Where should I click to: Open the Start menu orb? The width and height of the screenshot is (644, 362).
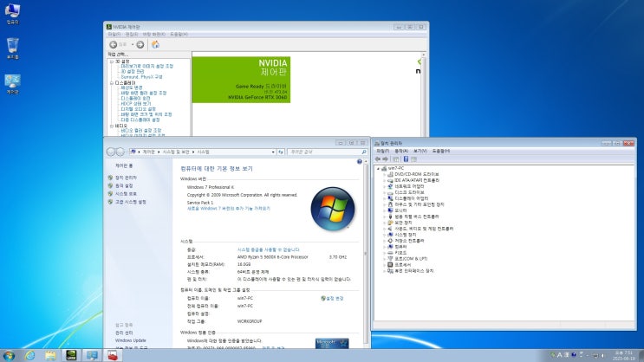(x=9, y=355)
